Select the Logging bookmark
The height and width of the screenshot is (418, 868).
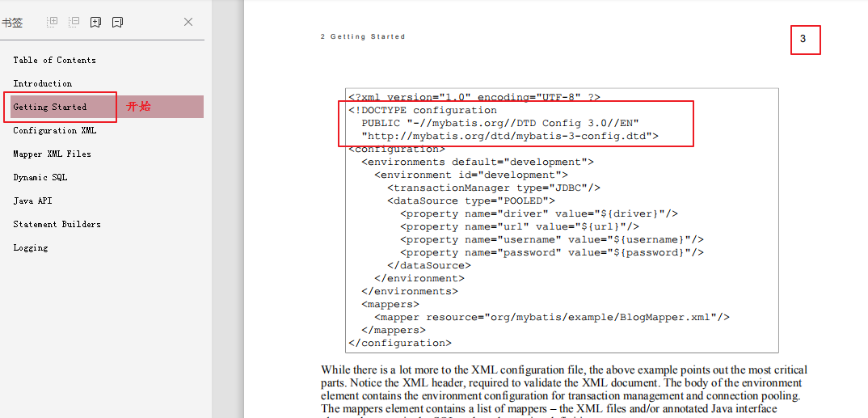pyautogui.click(x=31, y=248)
